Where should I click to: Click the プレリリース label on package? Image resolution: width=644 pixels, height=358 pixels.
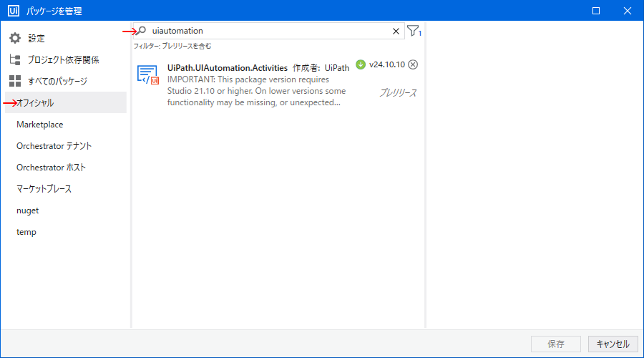(398, 93)
